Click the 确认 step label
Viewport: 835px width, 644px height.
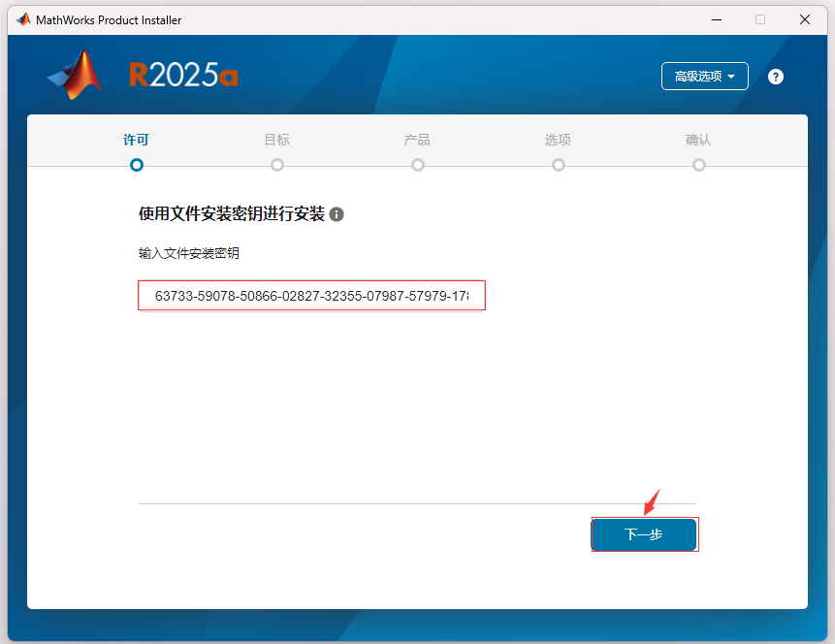[699, 140]
